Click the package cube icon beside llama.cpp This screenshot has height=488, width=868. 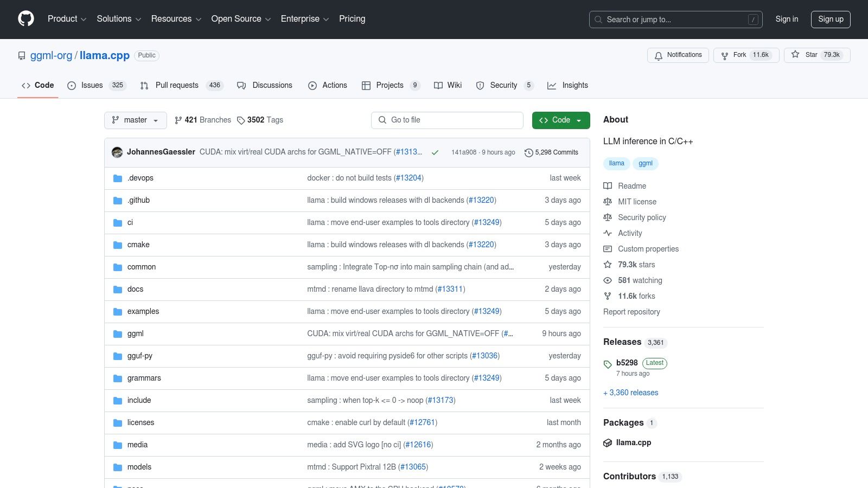pos(608,443)
